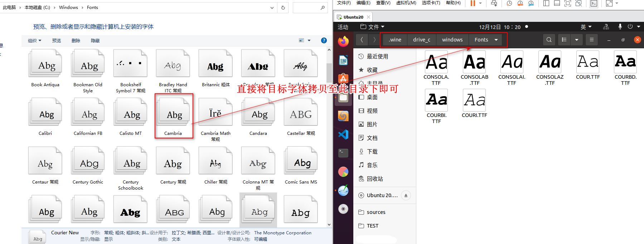Viewport: 644px width, 244px height.
Task: Click the microphone icon in Ubuntu top bar
Action: [620, 27]
